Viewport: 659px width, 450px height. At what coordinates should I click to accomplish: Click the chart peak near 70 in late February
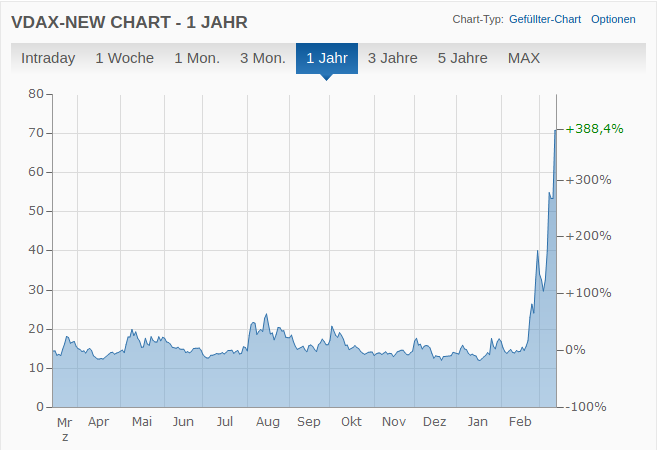tap(556, 131)
